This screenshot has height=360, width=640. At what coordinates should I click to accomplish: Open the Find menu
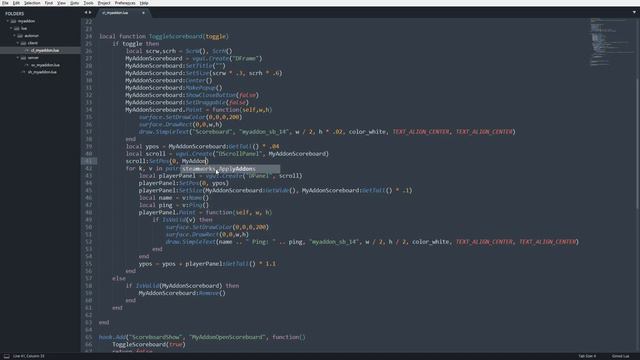point(49,3)
